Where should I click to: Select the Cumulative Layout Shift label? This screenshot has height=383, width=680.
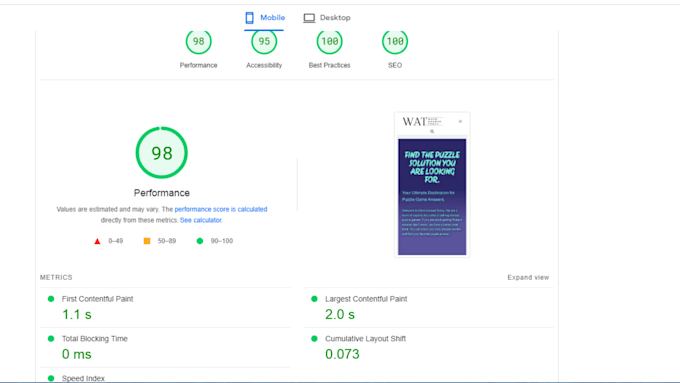pyautogui.click(x=366, y=339)
